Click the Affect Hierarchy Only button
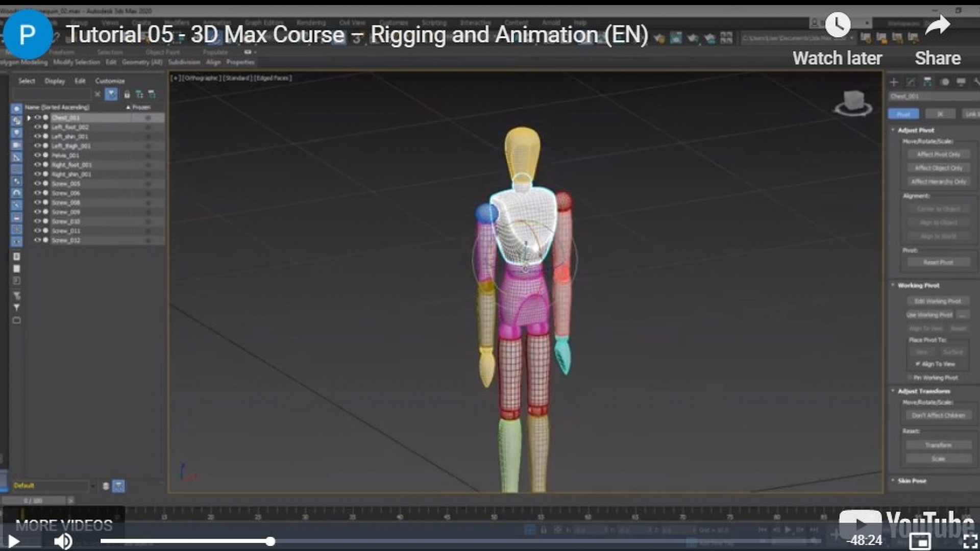Image resolution: width=980 pixels, height=551 pixels. point(938,182)
